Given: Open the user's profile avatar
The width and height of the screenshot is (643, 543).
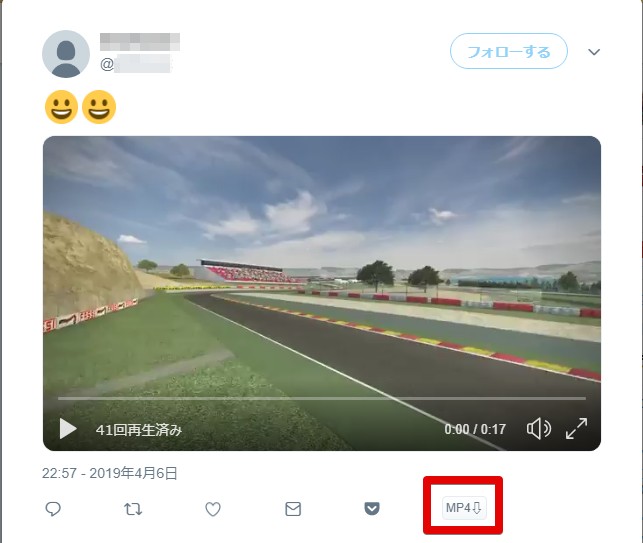Looking at the screenshot, I should [x=66, y=54].
